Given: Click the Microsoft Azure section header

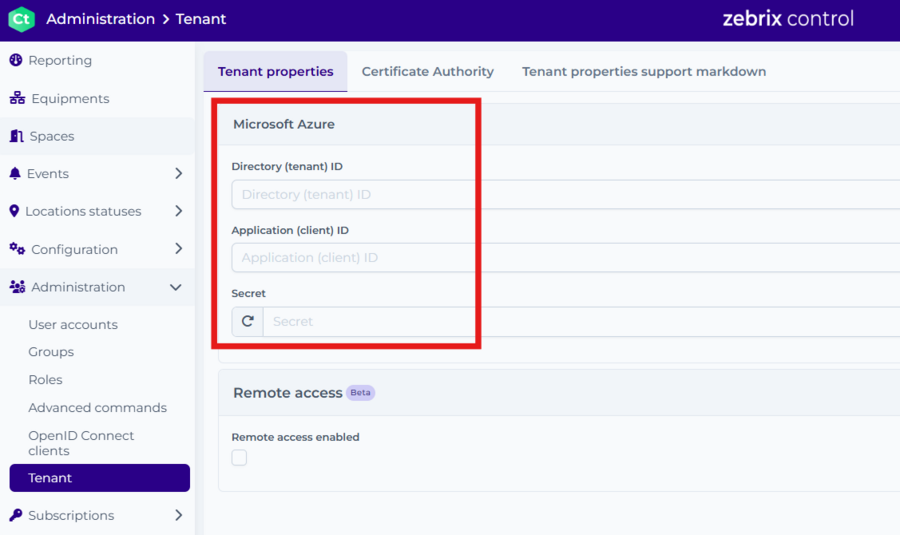Looking at the screenshot, I should coord(284,124).
